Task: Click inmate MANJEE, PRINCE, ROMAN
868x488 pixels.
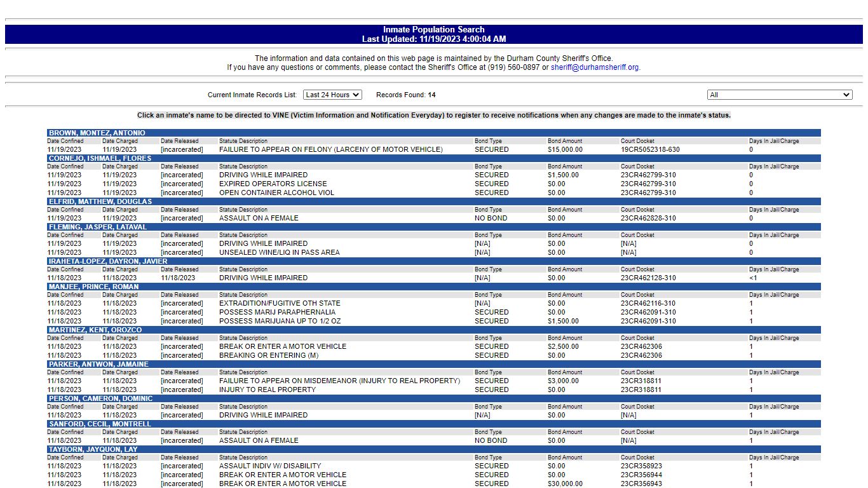Action: tap(93, 287)
